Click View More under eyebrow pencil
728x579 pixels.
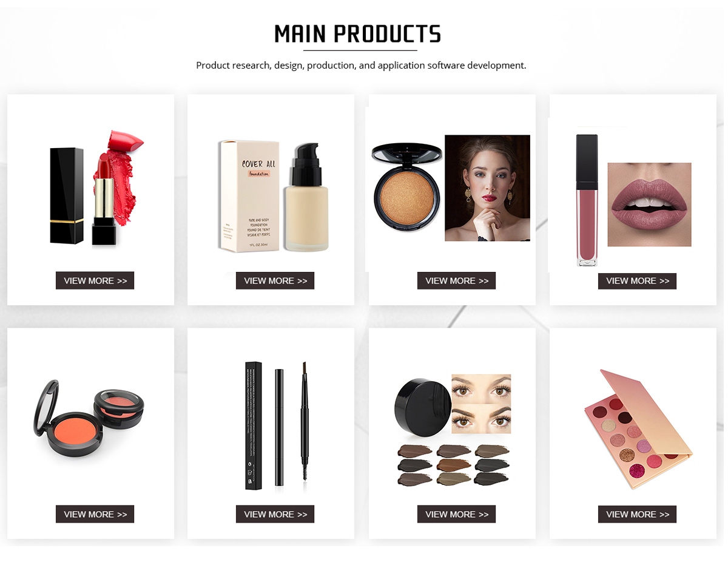[x=275, y=514]
